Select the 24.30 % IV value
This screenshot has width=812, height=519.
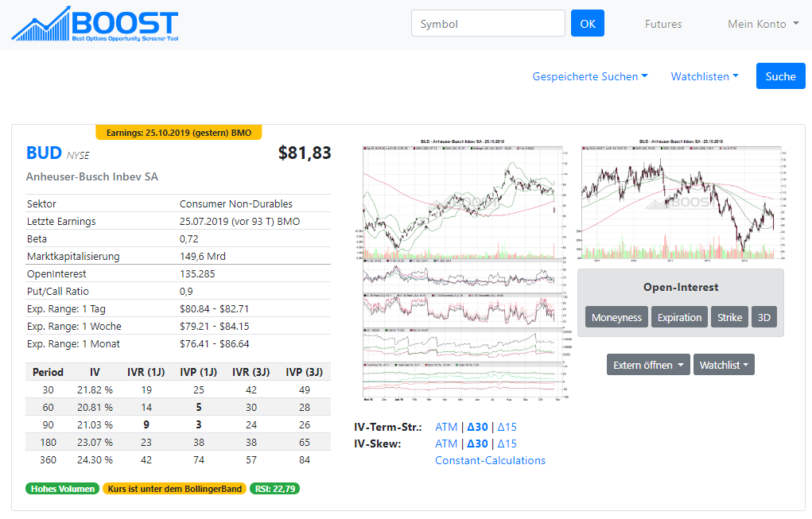95,459
